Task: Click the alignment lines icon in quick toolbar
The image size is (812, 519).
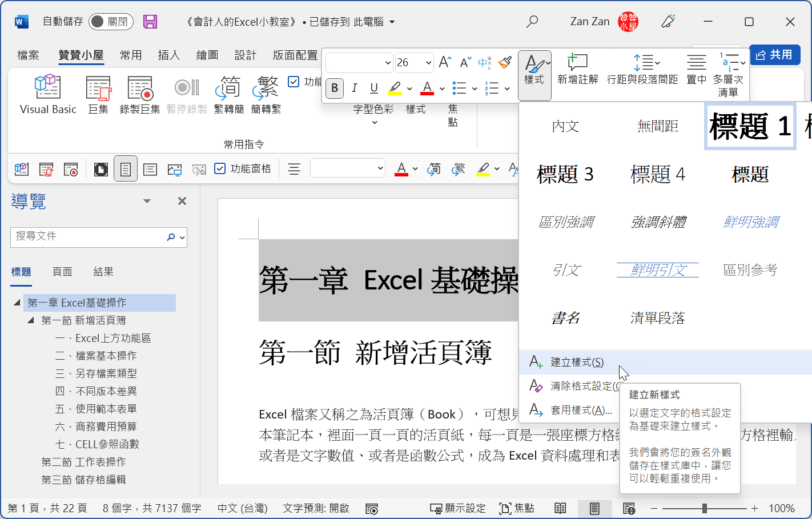Action: (294, 169)
